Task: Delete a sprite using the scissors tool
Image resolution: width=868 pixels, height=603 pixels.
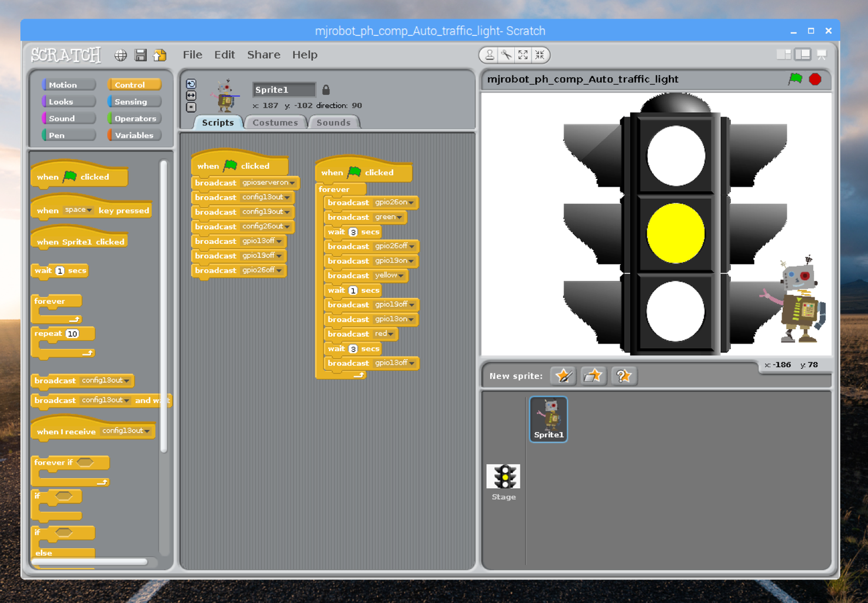Action: tap(507, 55)
